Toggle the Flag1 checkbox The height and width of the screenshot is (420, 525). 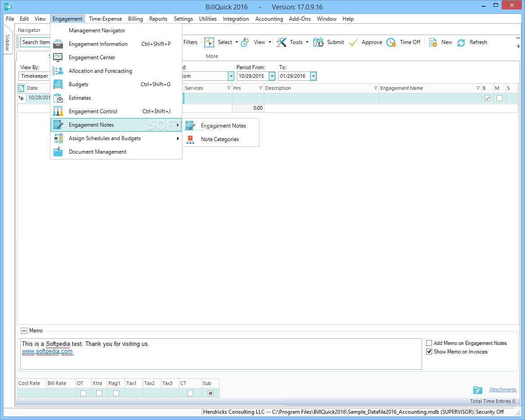pos(116,393)
